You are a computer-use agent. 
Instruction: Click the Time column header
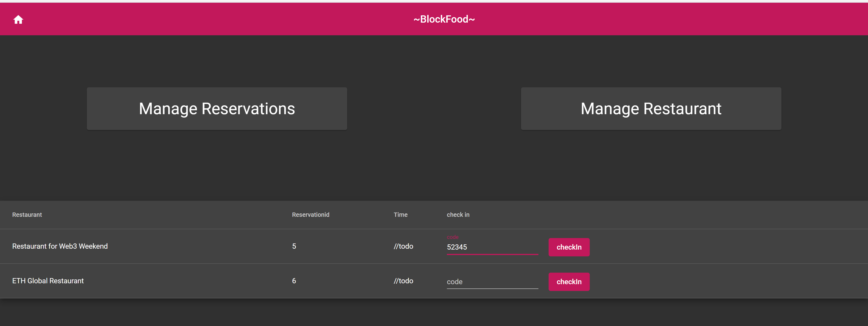[x=401, y=215]
